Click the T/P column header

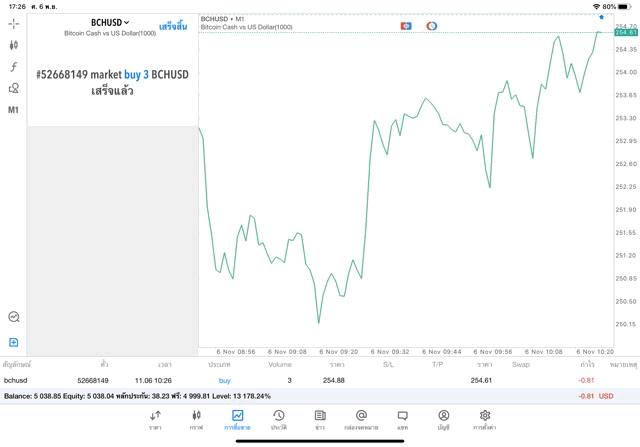coord(438,365)
